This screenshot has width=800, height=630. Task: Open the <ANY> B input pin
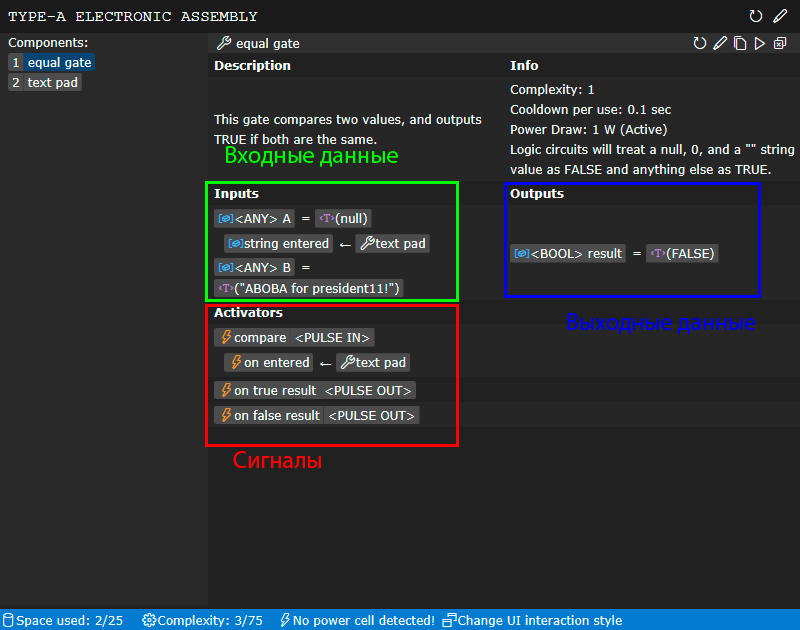pyautogui.click(x=255, y=268)
